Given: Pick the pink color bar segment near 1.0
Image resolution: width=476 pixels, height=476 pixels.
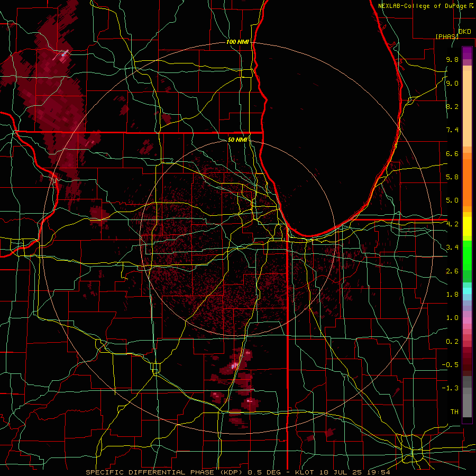Looking at the screenshot, I should coord(467,320).
